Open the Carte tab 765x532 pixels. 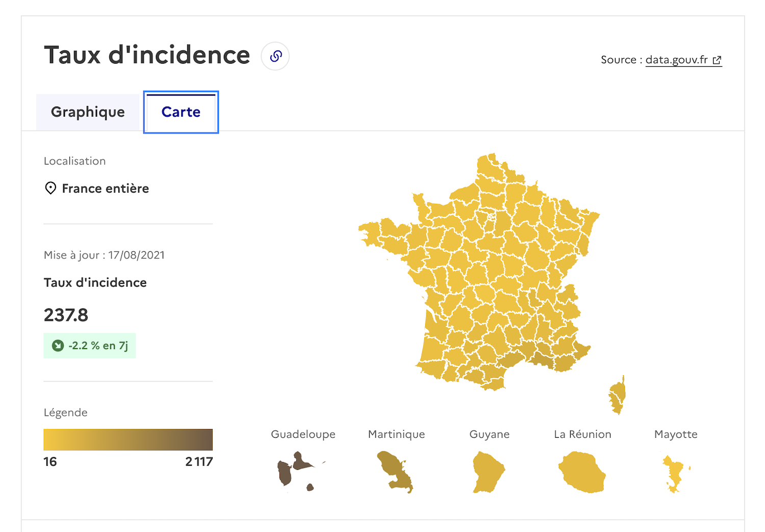tap(181, 112)
